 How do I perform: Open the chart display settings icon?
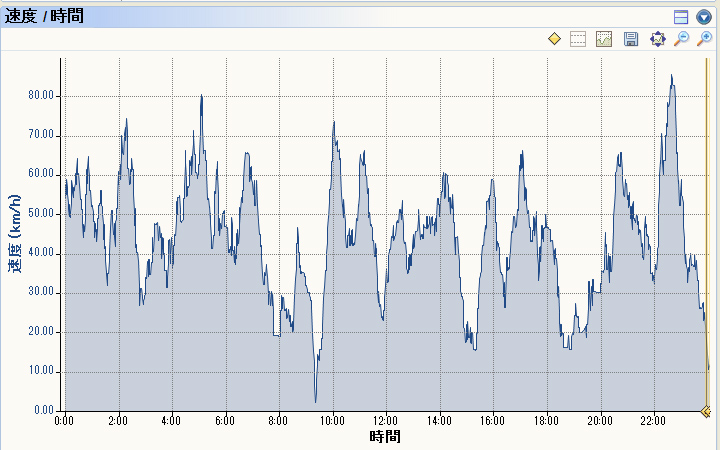tap(604, 39)
